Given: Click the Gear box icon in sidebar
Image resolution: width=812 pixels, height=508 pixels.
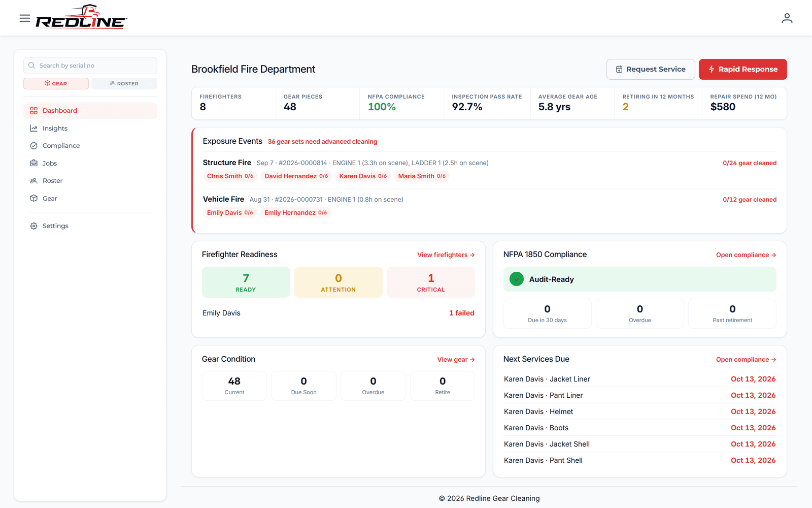Looking at the screenshot, I should (x=34, y=198).
